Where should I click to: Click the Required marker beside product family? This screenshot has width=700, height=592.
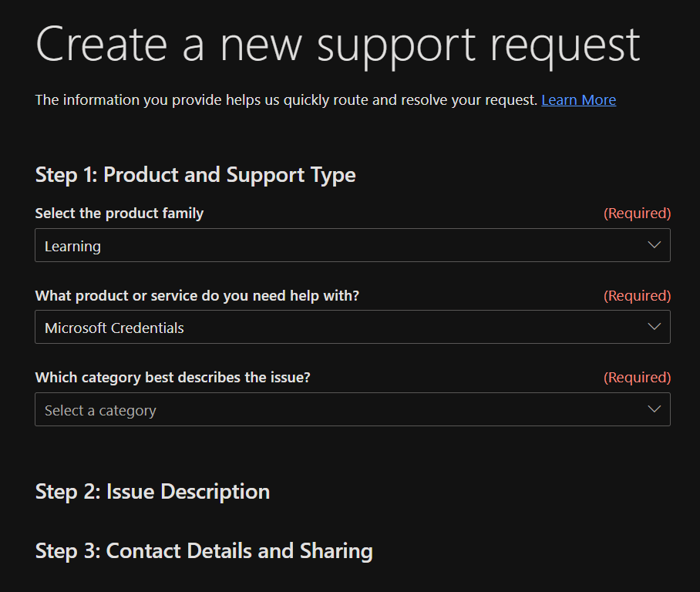tap(637, 214)
